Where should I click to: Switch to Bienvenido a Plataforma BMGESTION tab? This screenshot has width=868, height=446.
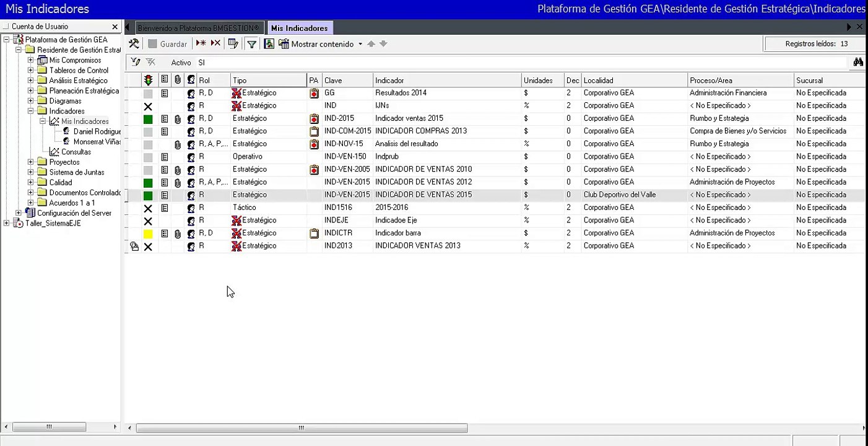(198, 28)
